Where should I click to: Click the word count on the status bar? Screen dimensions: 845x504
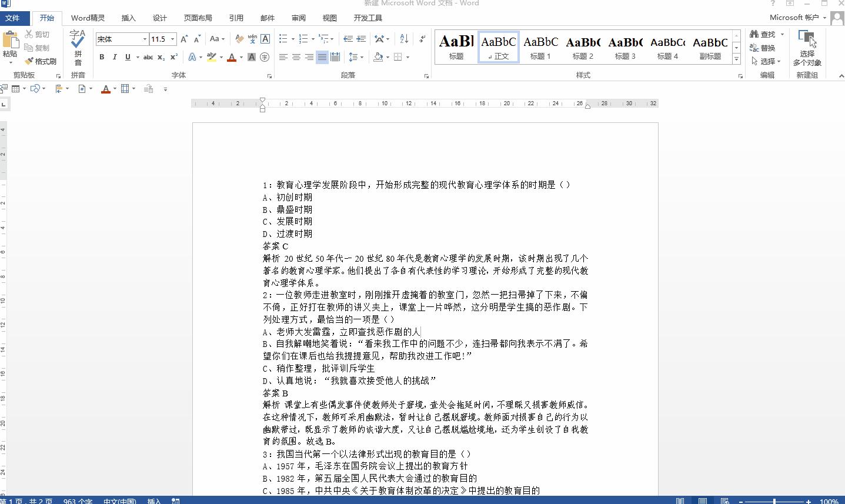click(78, 501)
